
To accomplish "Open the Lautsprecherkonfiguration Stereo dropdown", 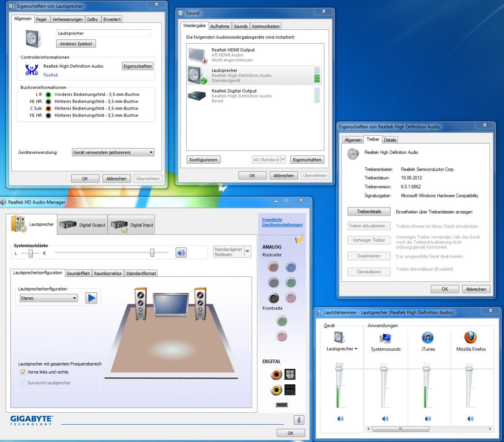I will (49, 298).
